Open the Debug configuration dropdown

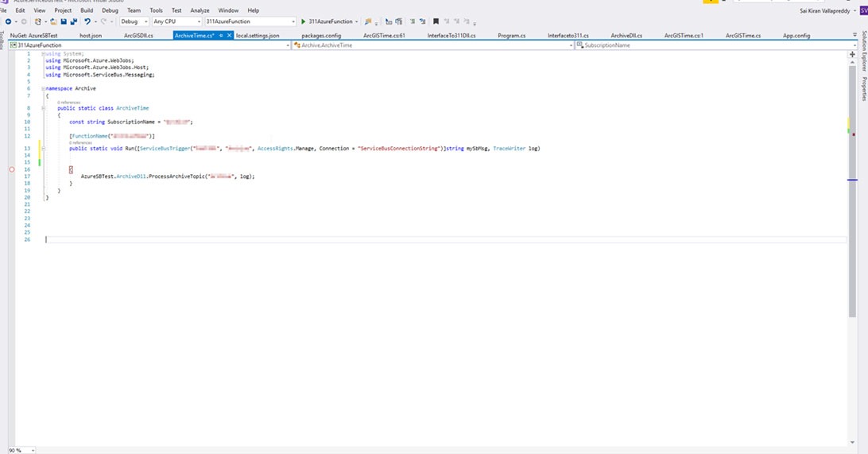(x=134, y=21)
